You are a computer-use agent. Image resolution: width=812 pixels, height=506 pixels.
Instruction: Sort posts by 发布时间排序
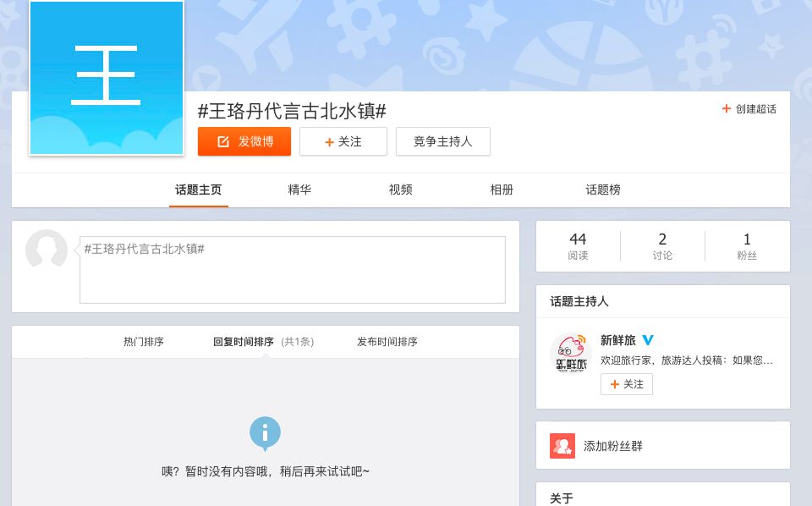point(387,342)
